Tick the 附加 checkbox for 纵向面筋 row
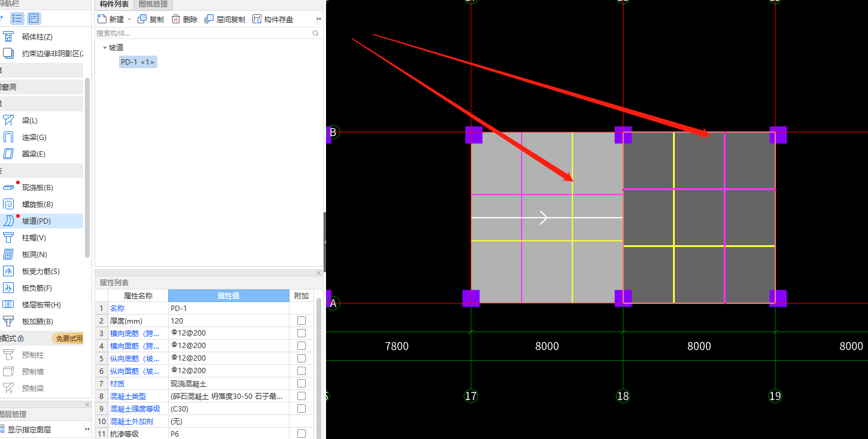Viewport: 868px width, 439px height. point(301,371)
